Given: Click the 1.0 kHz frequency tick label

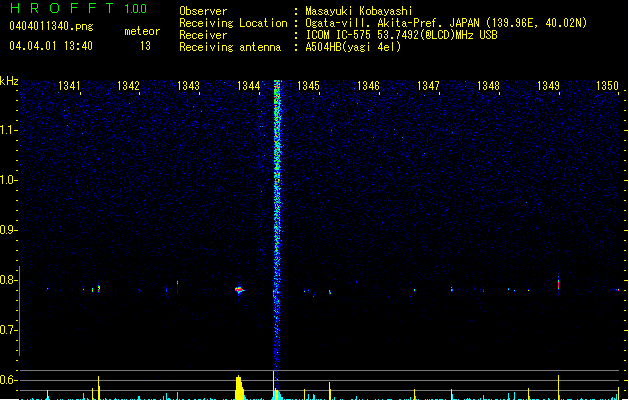Looking at the screenshot, I should [8, 180].
